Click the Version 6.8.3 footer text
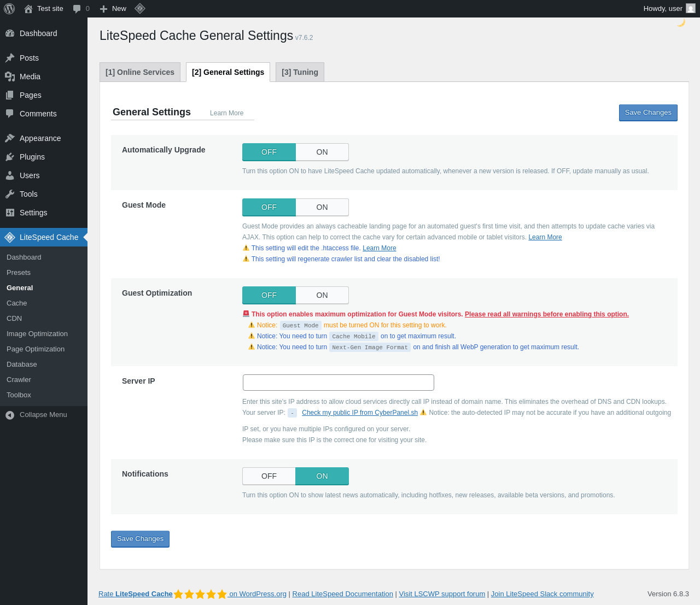 click(668, 594)
